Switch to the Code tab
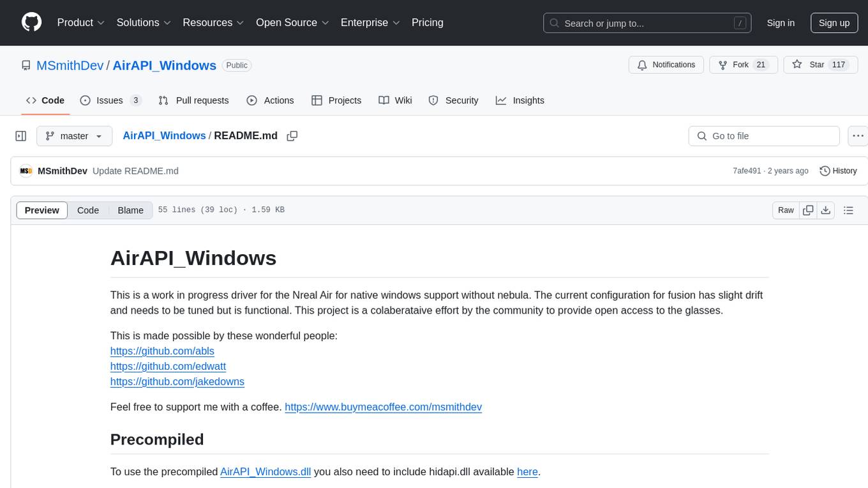Image resolution: width=868 pixels, height=488 pixels. click(45, 100)
